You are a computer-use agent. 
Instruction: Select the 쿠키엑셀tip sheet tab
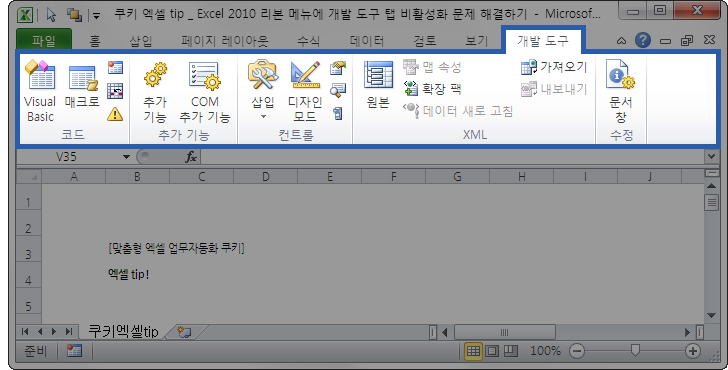pos(124,331)
